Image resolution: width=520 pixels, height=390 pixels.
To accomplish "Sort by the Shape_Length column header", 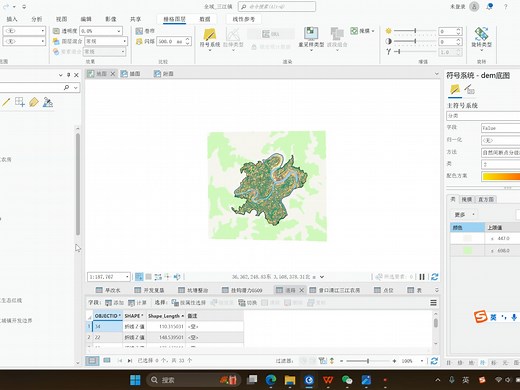I will click(166, 316).
